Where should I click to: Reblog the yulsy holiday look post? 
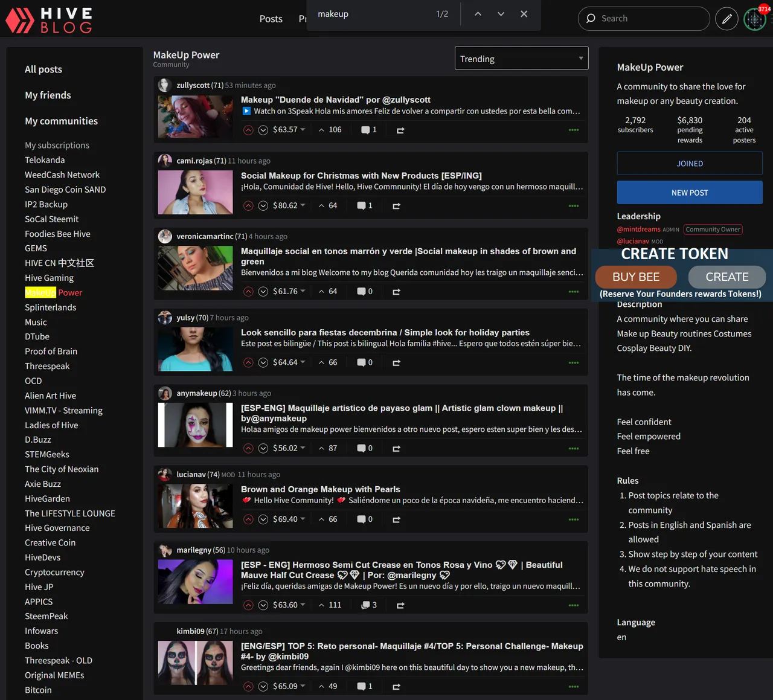pos(396,363)
